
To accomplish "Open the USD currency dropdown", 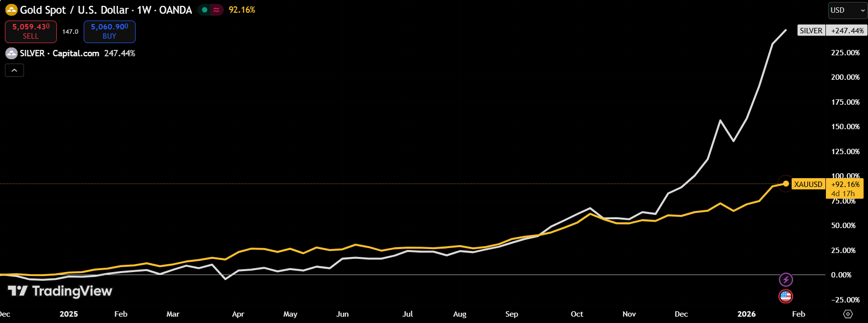I will (x=847, y=10).
